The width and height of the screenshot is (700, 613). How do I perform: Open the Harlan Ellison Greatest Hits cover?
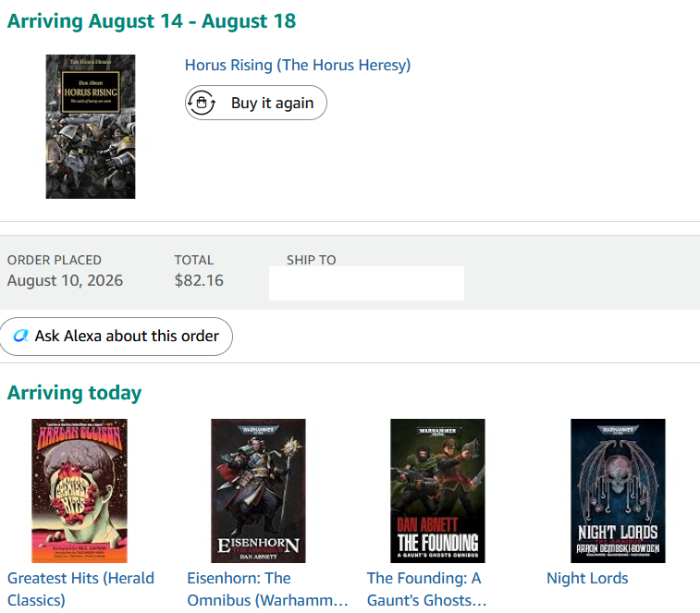click(x=80, y=491)
